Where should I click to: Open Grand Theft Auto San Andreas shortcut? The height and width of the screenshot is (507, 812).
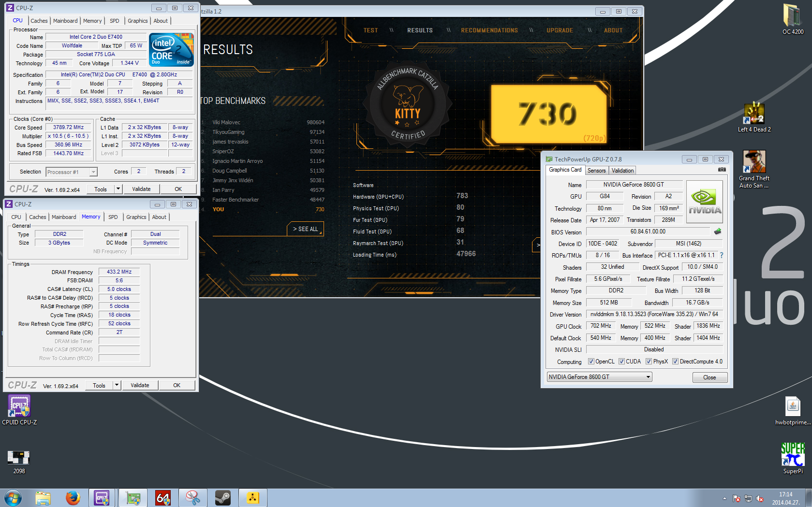[754, 169]
